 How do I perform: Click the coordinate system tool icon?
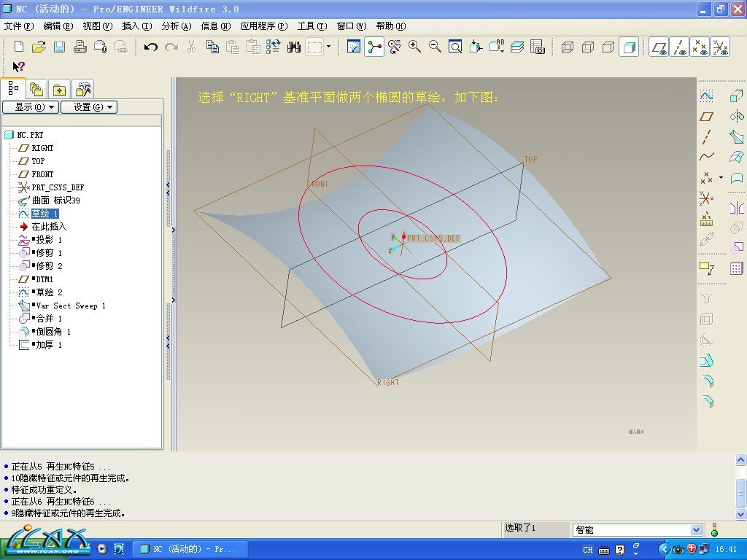pyautogui.click(x=706, y=198)
